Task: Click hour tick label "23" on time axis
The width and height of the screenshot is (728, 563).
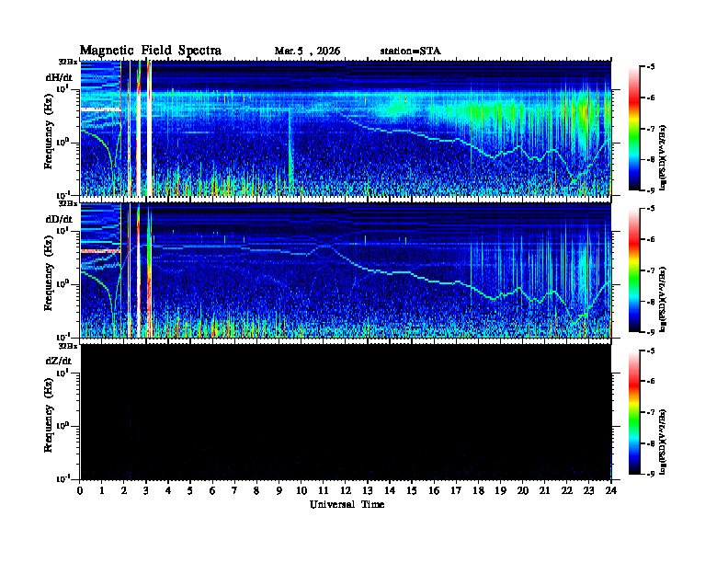Action: (588, 491)
